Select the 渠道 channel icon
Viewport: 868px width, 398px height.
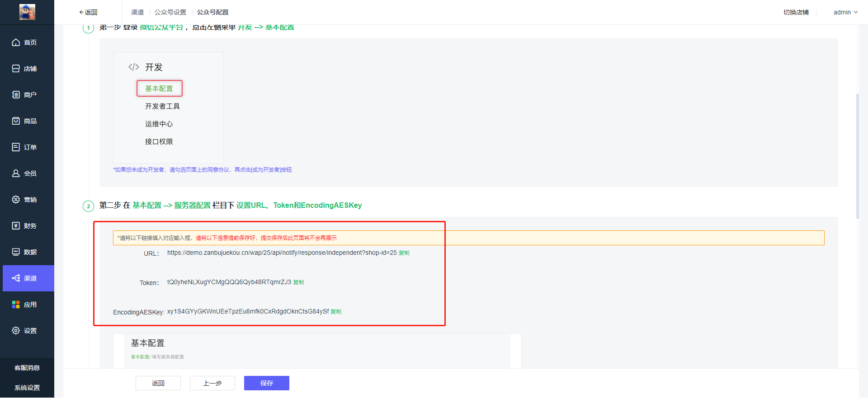coord(16,278)
